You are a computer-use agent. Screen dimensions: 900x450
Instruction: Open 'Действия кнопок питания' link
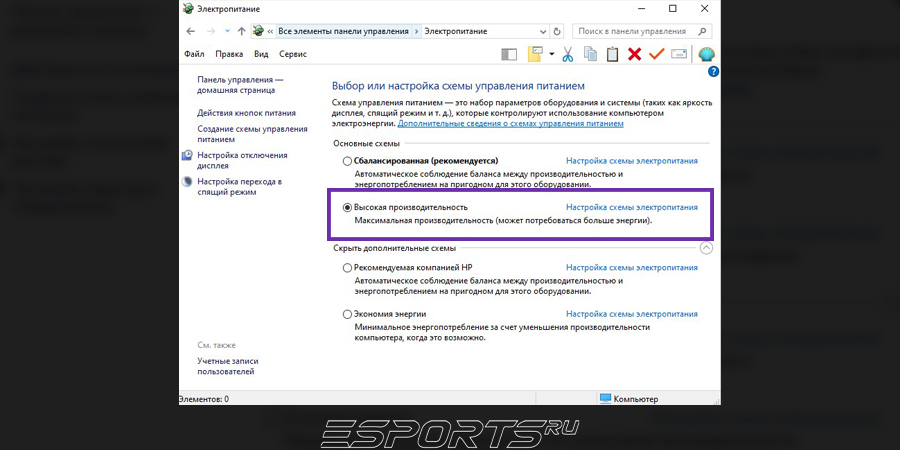pos(246,113)
